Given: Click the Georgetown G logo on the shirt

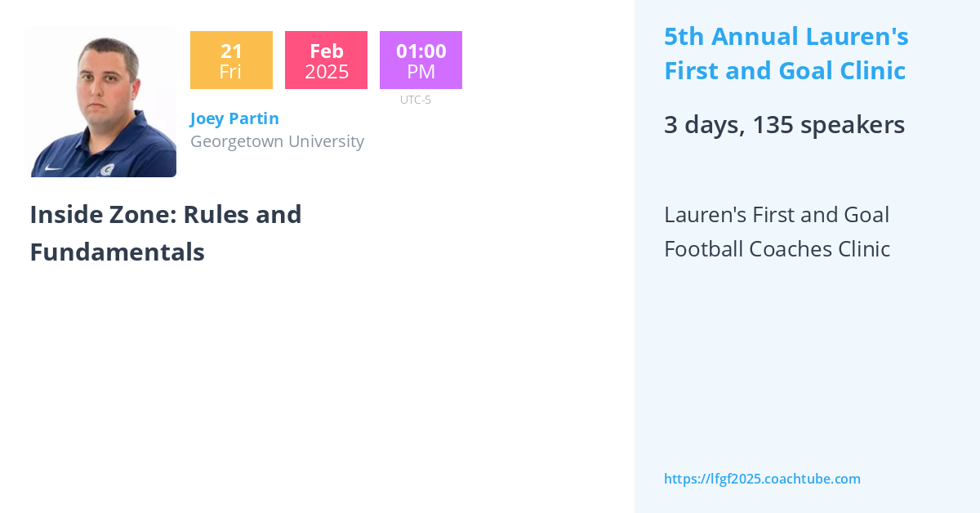Looking at the screenshot, I should (107, 169).
